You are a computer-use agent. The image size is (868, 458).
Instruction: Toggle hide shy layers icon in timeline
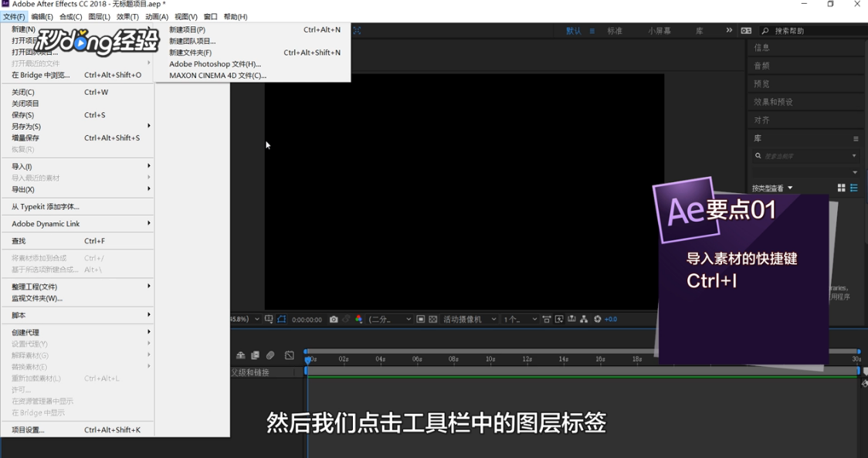coord(241,355)
